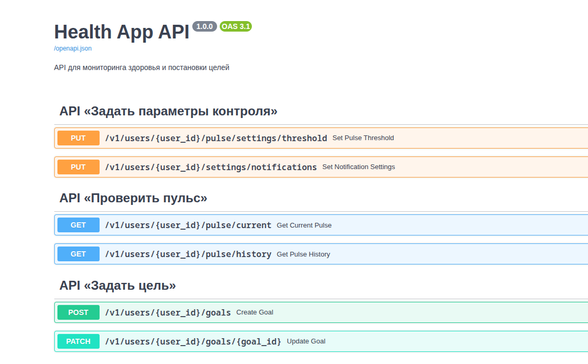Screen dimensions: 588x364
Task: Click the 'Set Pulse Threshold' summary text
Action: point(363,138)
